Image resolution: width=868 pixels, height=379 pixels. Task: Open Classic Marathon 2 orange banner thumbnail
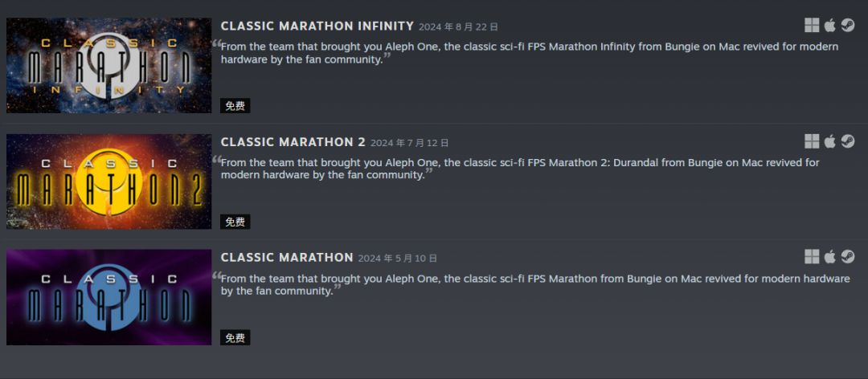108,181
